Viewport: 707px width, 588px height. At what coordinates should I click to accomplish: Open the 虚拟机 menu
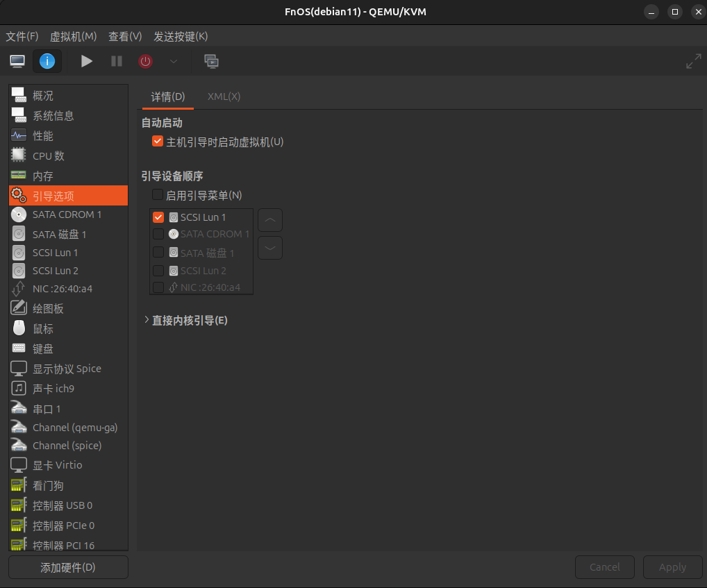click(73, 36)
